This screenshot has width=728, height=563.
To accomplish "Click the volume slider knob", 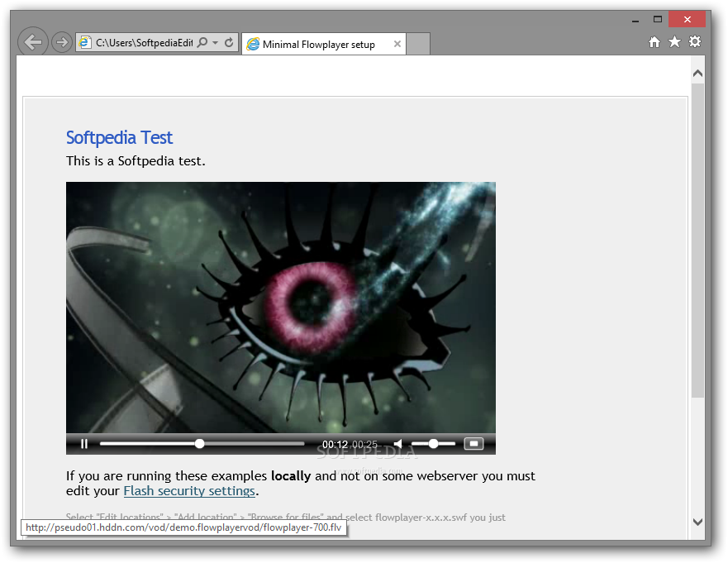I will (x=433, y=444).
